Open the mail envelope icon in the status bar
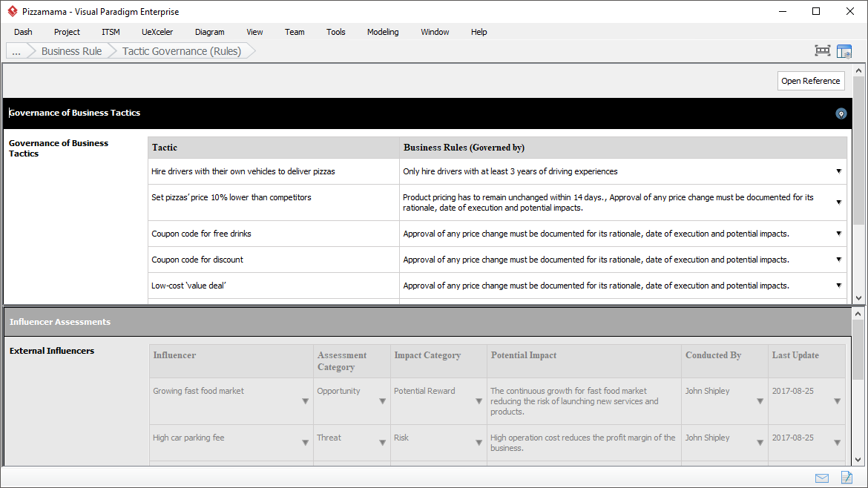The height and width of the screenshot is (488, 868). [x=822, y=478]
